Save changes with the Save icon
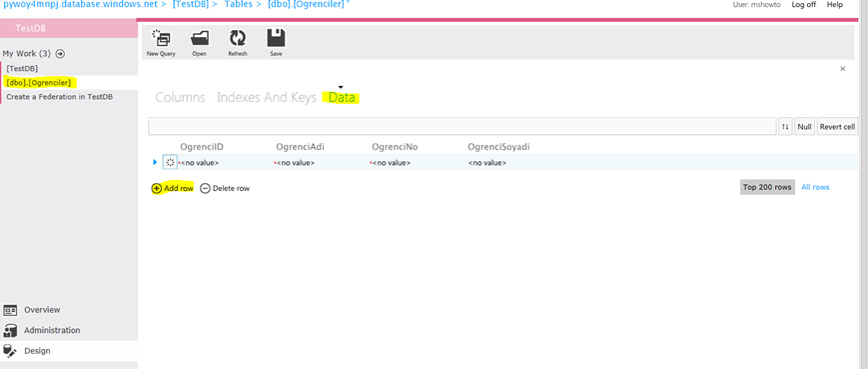Viewport: 868px width, 369px height. pos(276,43)
